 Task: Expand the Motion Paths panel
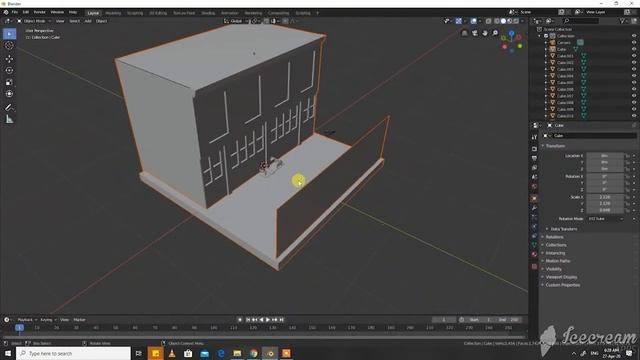click(x=558, y=261)
